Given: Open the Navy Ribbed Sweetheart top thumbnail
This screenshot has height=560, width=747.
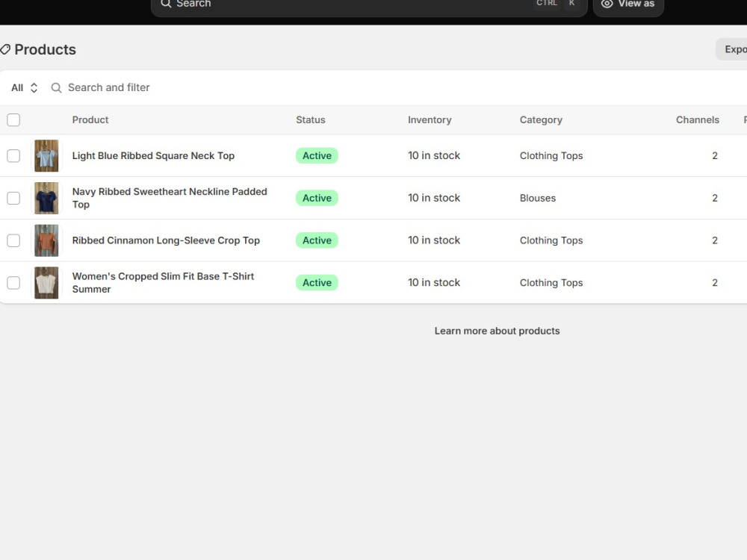Looking at the screenshot, I should pos(46,198).
